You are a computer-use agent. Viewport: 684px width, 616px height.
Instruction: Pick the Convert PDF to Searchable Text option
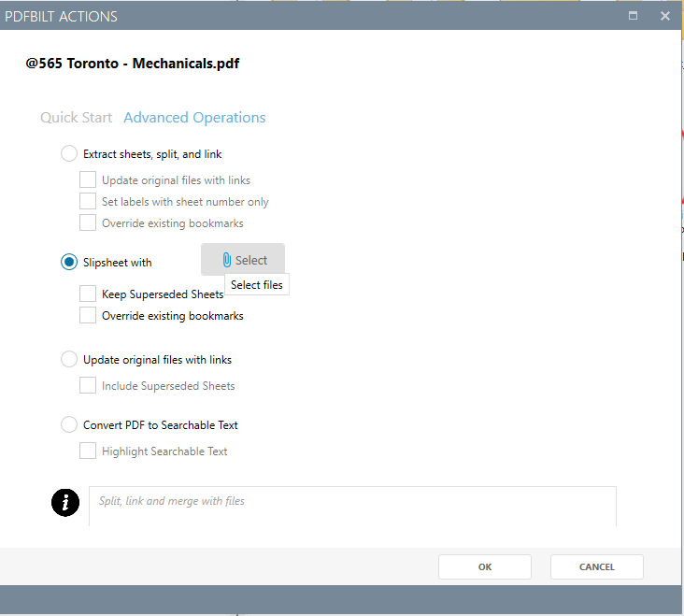click(x=69, y=424)
